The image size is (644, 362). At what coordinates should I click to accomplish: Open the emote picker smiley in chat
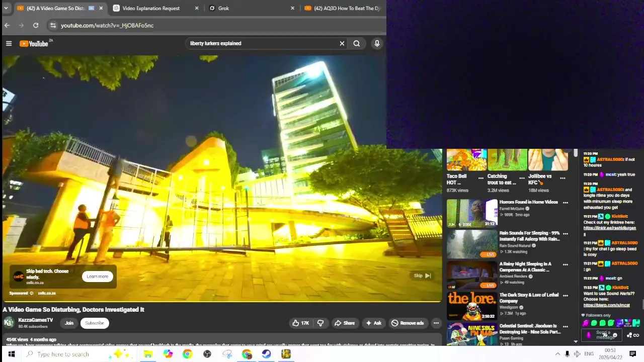(615, 335)
